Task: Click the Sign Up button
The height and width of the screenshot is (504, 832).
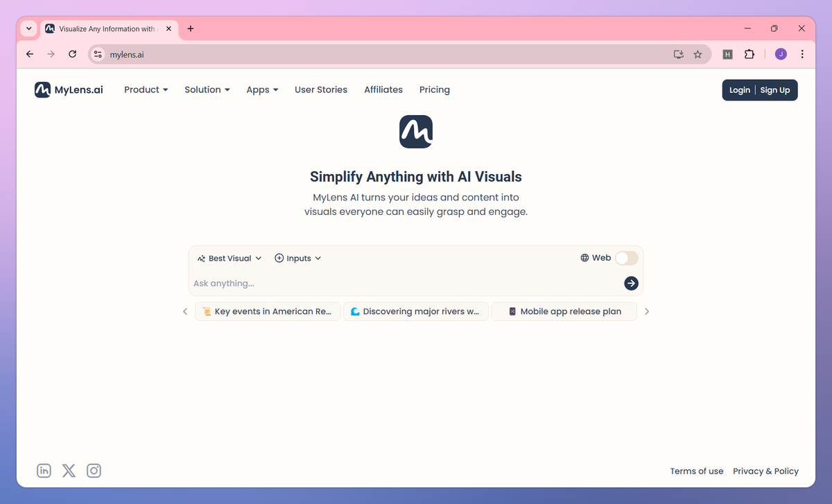Action: click(x=775, y=90)
